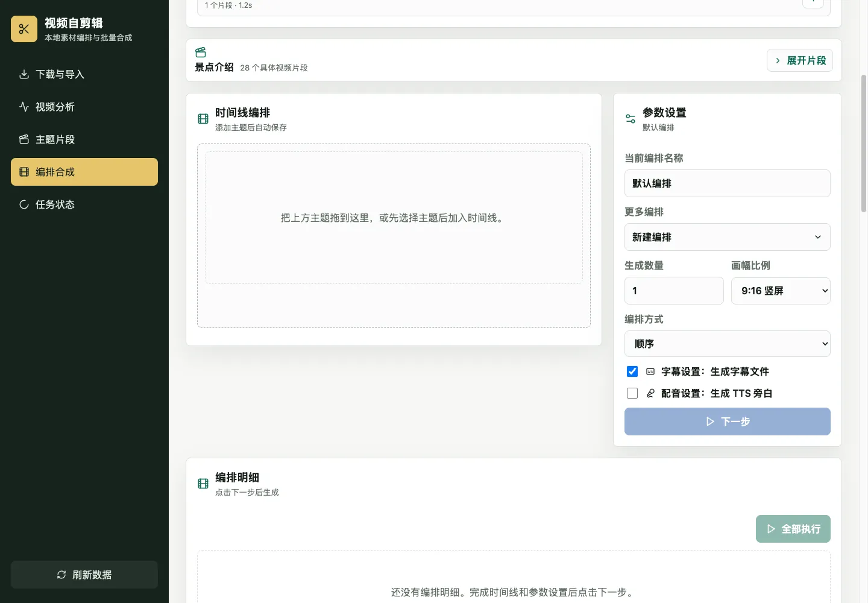Go to 视频分析 section
Image resolution: width=868 pixels, height=603 pixels.
[x=84, y=107]
